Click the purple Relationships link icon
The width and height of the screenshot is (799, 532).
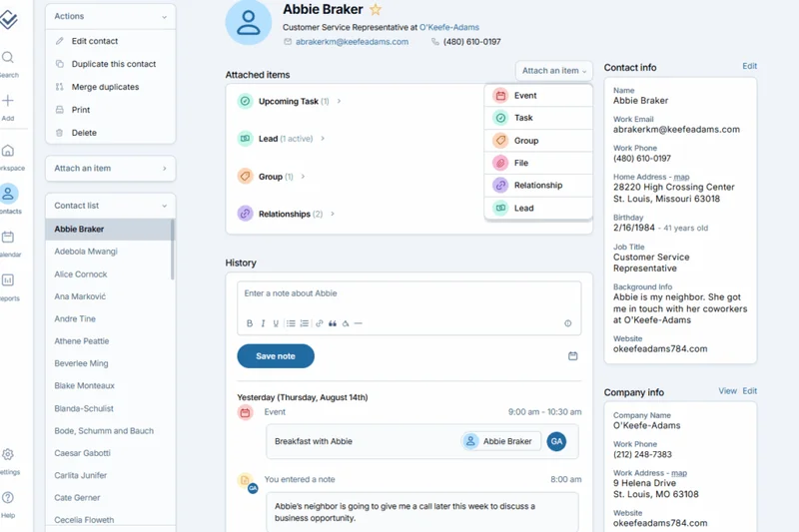click(245, 214)
